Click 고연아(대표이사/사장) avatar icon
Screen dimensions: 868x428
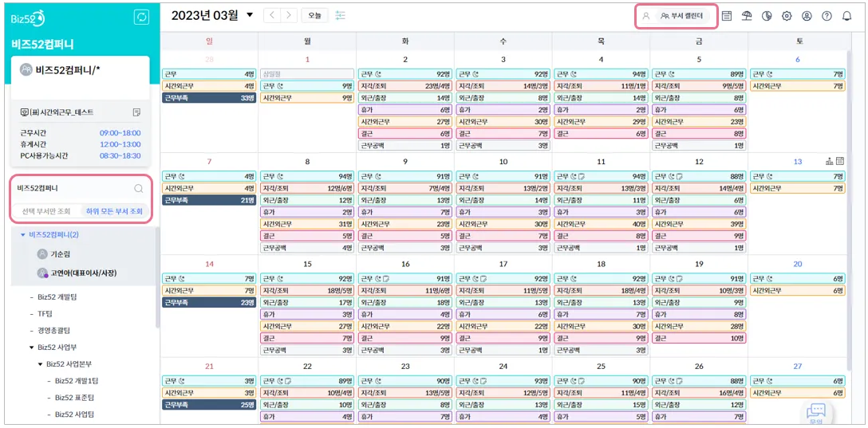[42, 273]
